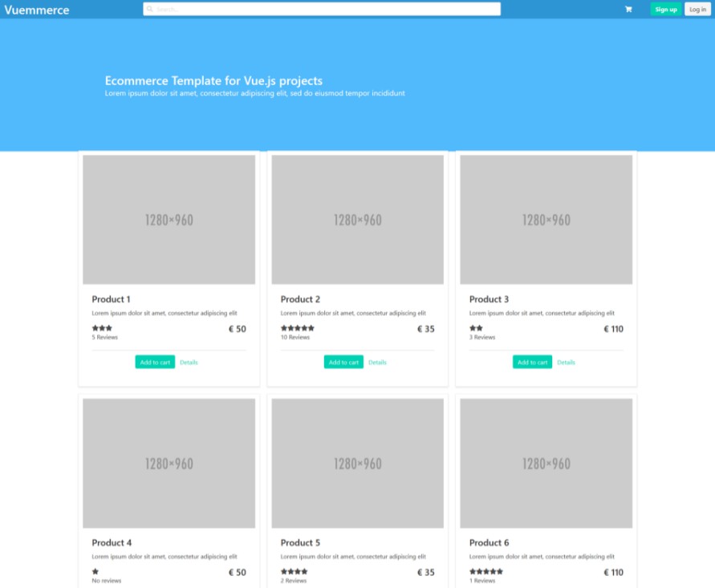Add Product 2 to cart

(343, 362)
